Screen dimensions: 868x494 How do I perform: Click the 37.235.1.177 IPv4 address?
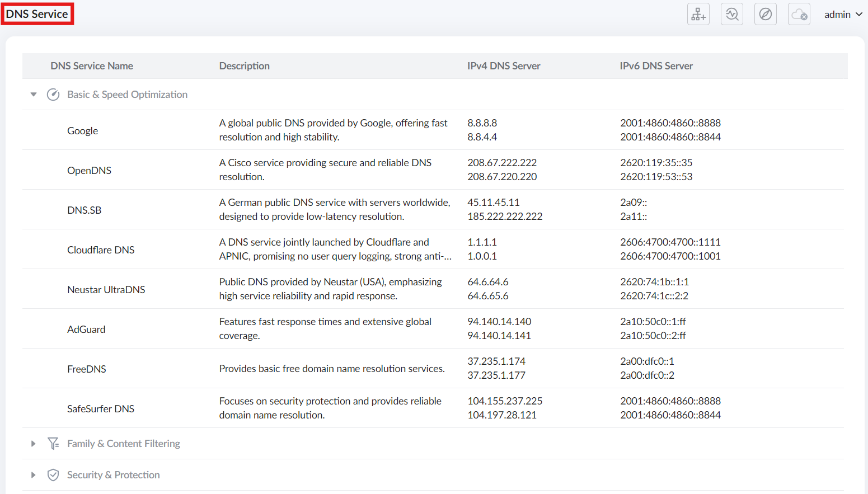click(496, 375)
